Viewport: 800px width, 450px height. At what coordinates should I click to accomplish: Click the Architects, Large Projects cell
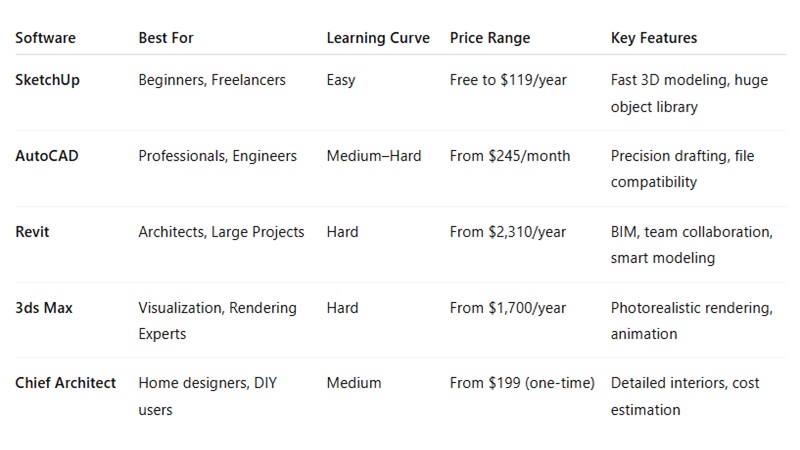[221, 232]
